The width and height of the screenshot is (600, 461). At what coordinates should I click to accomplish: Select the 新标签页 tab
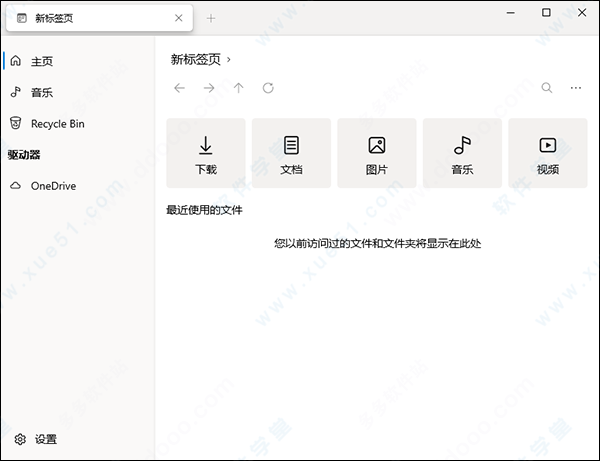(99, 18)
